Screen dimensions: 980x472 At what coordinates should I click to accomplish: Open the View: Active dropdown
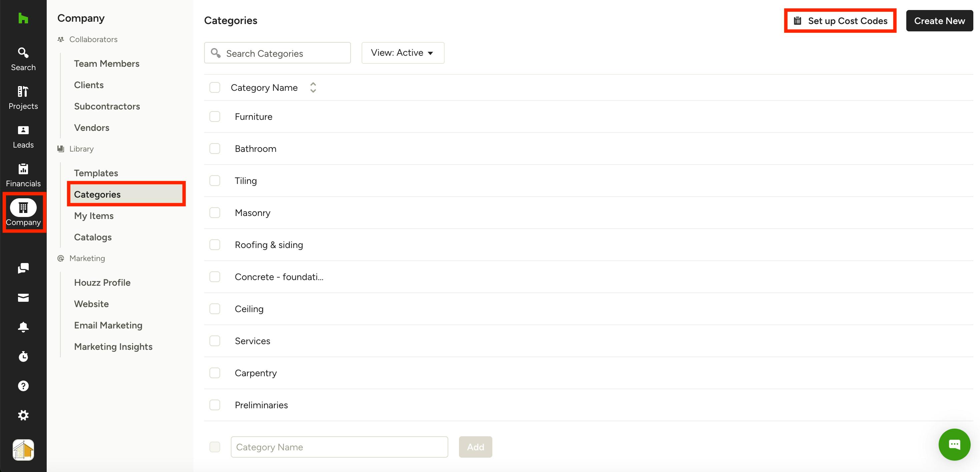click(403, 53)
